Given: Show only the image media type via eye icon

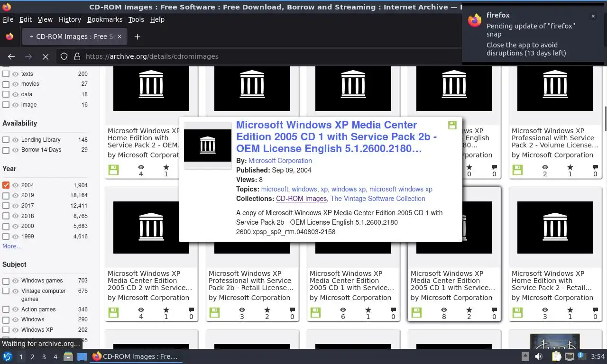Looking at the screenshot, I should (x=15, y=105).
